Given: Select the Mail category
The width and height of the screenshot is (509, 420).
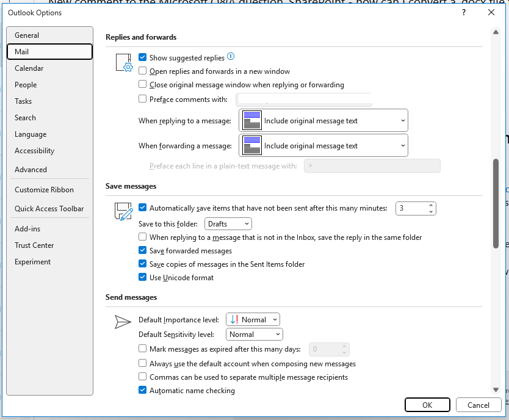Looking at the screenshot, I should (49, 52).
